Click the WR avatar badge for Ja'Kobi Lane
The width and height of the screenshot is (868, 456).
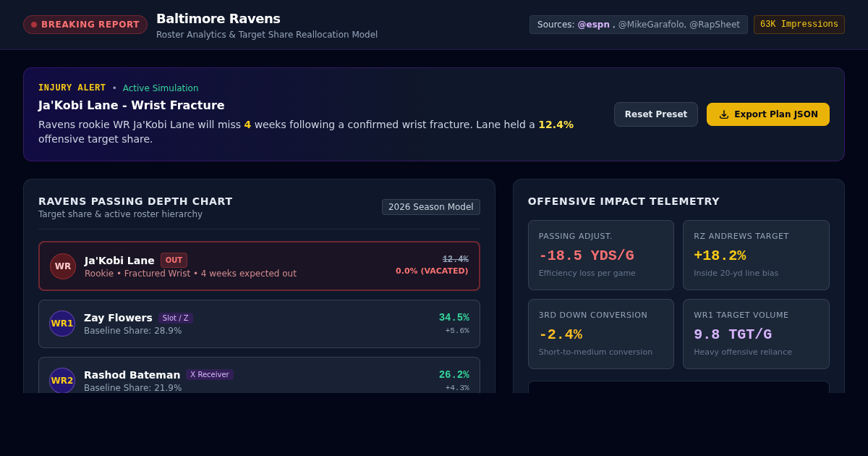pyautogui.click(x=63, y=266)
